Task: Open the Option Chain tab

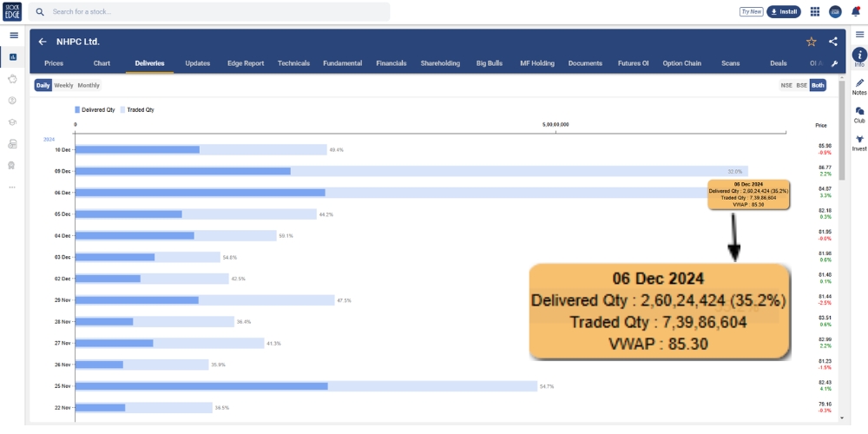Action: (x=682, y=63)
